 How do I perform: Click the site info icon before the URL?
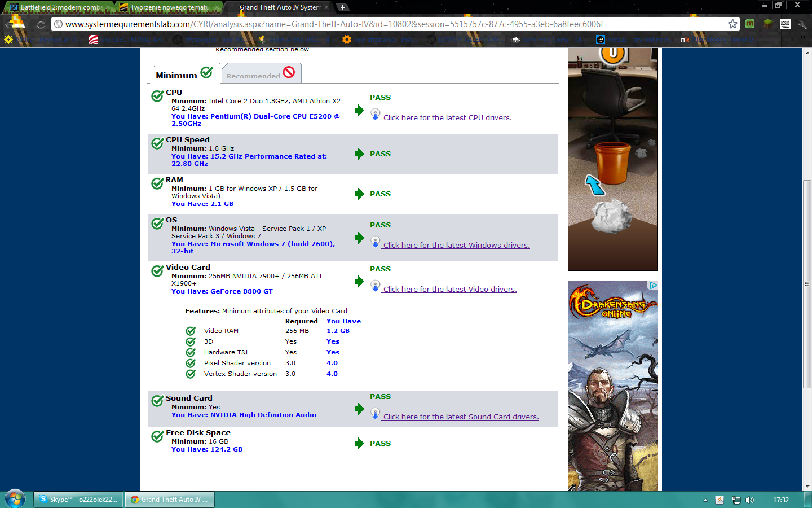click(58, 24)
